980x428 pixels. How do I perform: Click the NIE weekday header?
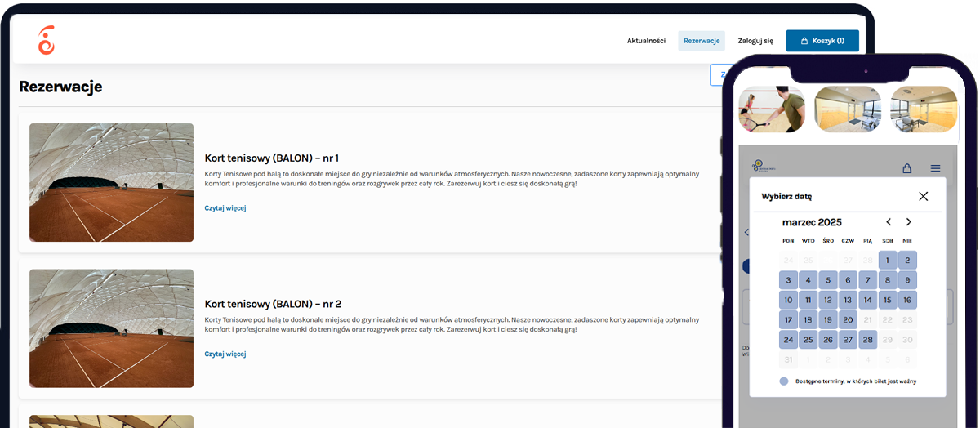click(x=907, y=241)
